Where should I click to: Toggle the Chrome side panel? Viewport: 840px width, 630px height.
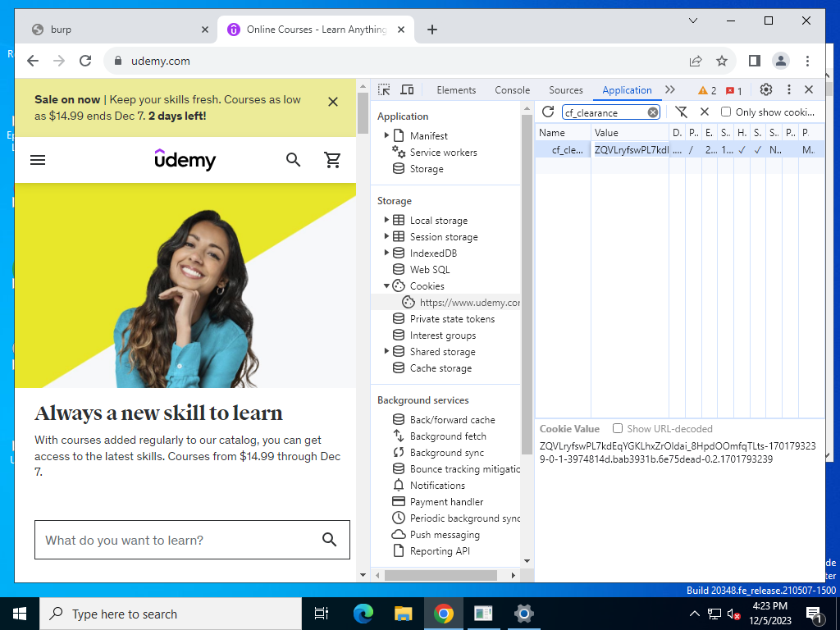755,61
